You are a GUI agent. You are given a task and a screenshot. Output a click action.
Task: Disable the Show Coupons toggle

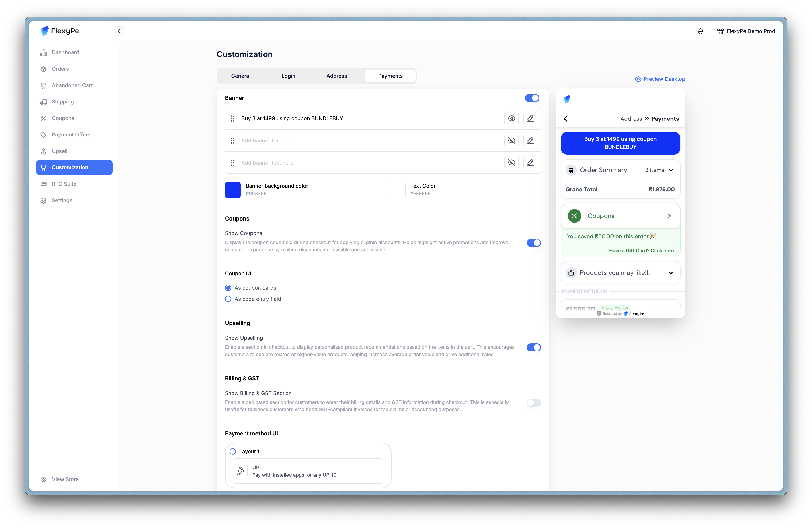(534, 243)
